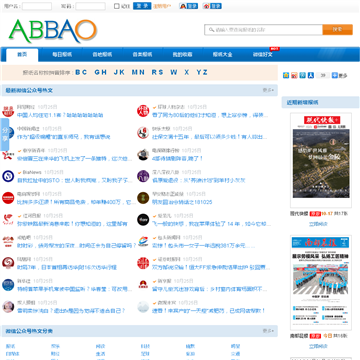The height and width of the screenshot is (360, 360).
Task: Open the article mentioning 16 times
Action: click(67, 267)
